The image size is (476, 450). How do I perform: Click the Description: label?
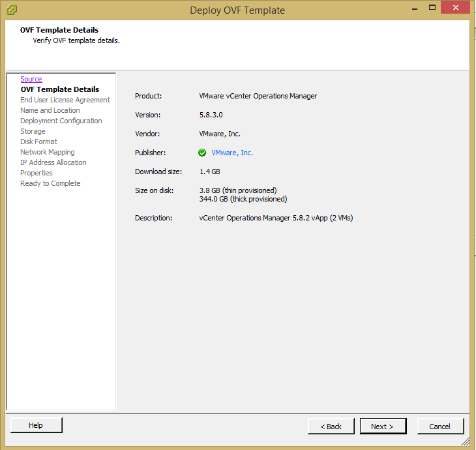click(153, 218)
